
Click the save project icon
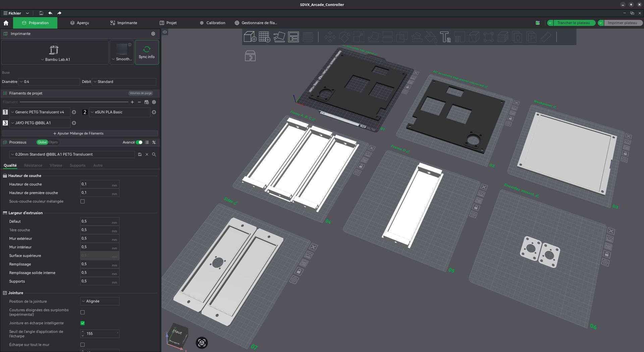[x=41, y=13]
